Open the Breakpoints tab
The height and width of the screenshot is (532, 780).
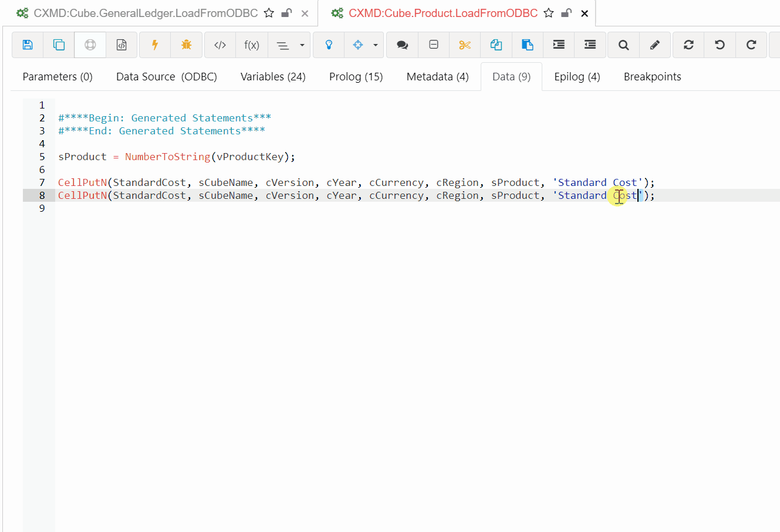click(652, 77)
